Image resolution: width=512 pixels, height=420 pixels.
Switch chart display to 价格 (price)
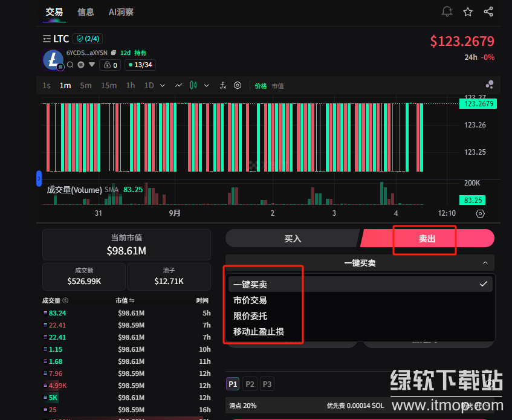(x=261, y=86)
